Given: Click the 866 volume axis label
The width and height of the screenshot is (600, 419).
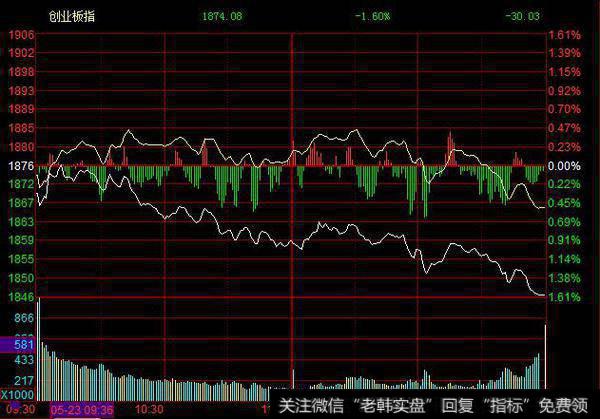Looking at the screenshot, I should click(x=24, y=318).
